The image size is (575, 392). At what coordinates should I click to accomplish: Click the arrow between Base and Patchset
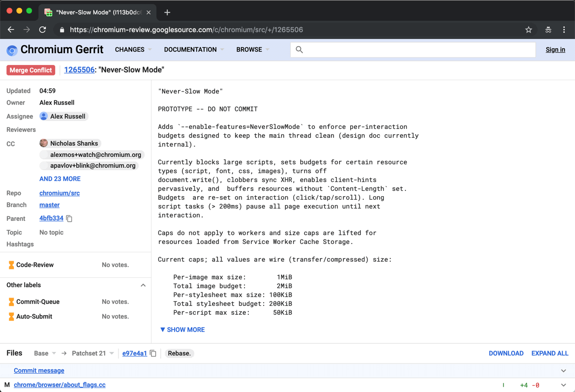click(x=64, y=353)
